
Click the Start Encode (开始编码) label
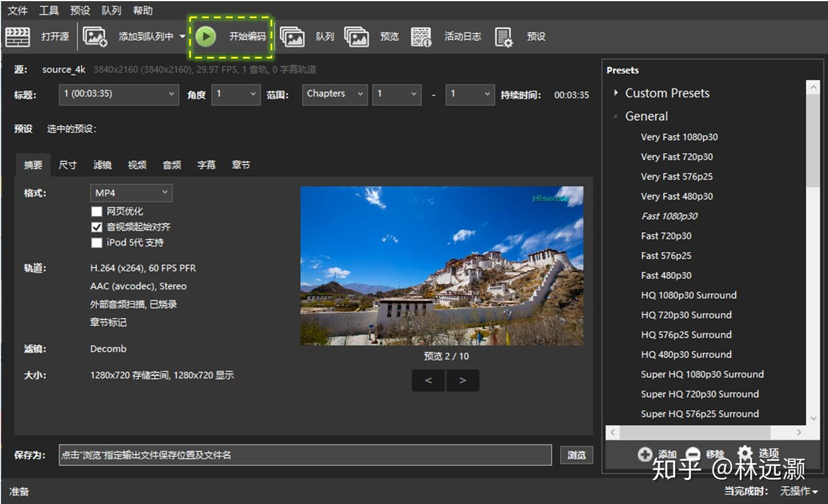248,37
